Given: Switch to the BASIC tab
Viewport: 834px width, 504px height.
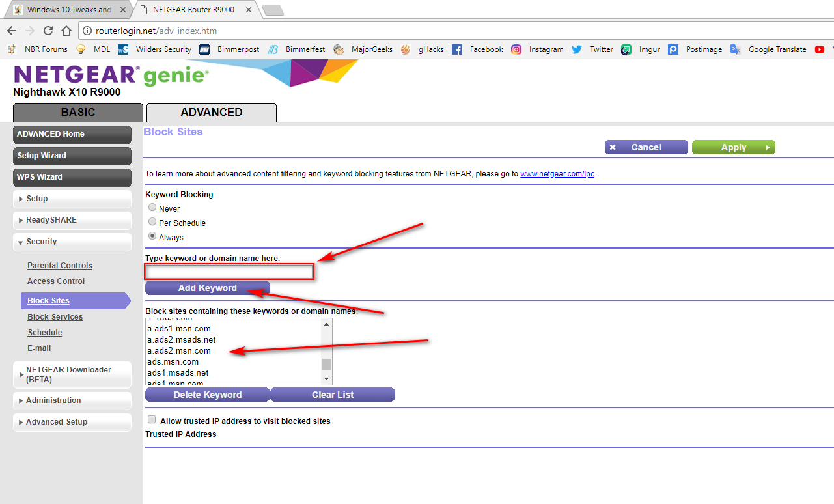Looking at the screenshot, I should click(x=78, y=113).
